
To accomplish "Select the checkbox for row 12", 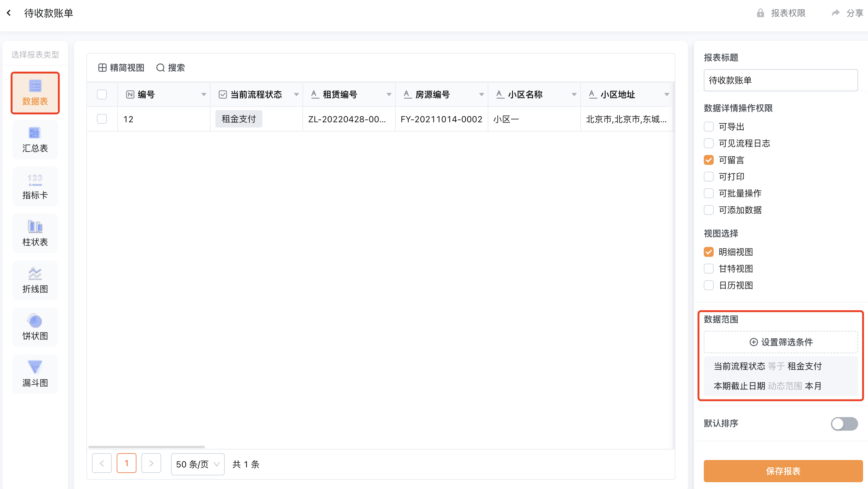I will click(102, 119).
